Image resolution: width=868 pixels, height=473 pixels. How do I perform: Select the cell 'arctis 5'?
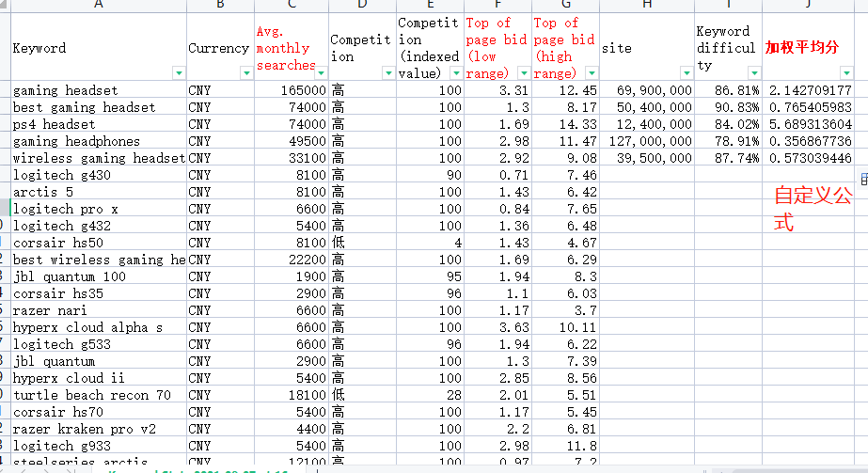[x=99, y=192]
